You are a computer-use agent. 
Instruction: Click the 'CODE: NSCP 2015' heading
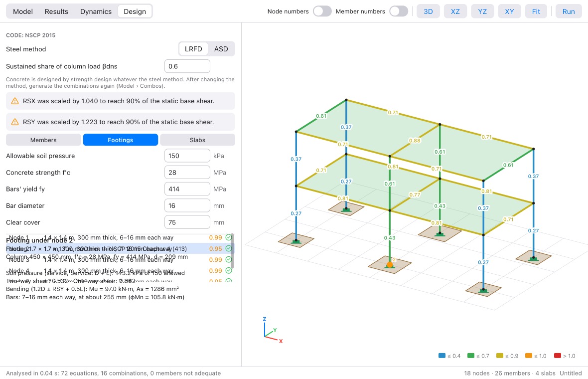[x=31, y=35]
